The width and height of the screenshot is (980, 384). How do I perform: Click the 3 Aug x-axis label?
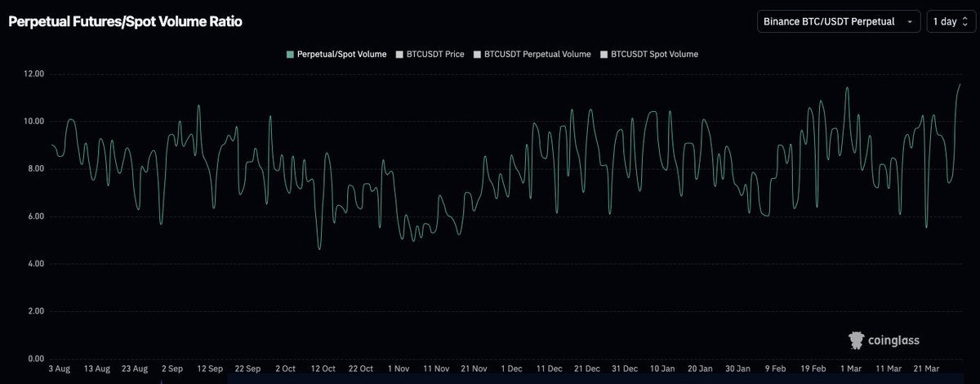[60, 369]
